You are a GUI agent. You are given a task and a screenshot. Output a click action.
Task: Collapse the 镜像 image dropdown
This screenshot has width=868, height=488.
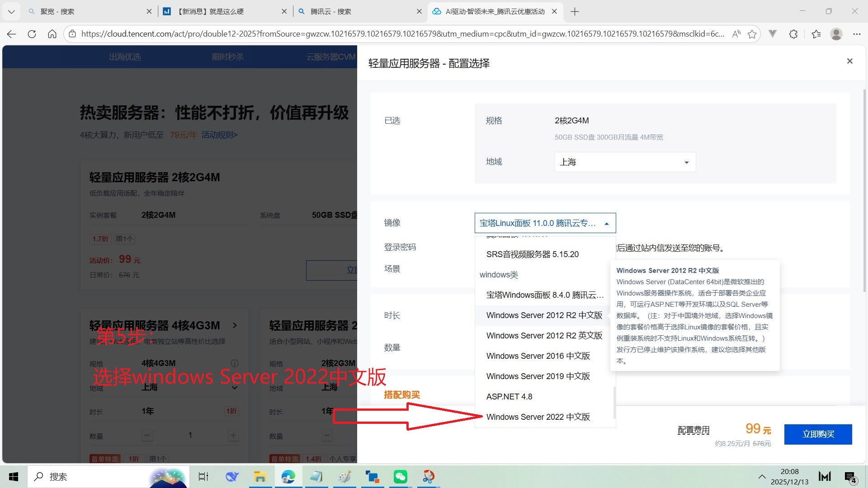point(606,223)
